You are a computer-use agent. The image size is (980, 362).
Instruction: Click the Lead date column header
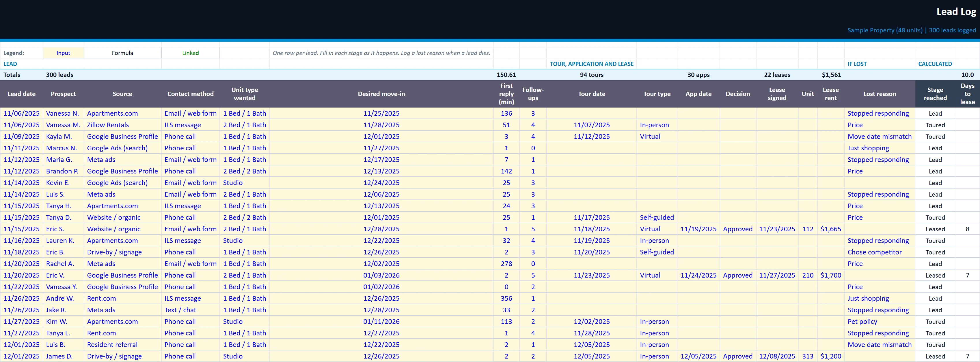21,94
